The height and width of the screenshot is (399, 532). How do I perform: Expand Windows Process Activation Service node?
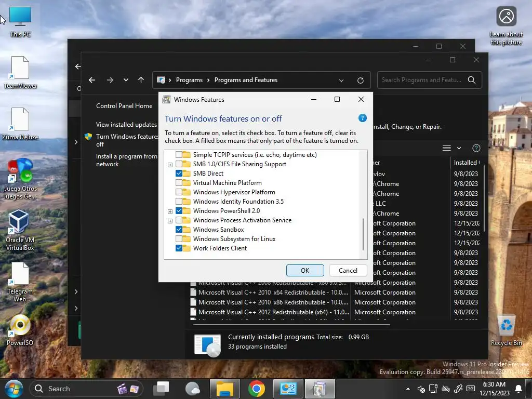pyautogui.click(x=170, y=221)
